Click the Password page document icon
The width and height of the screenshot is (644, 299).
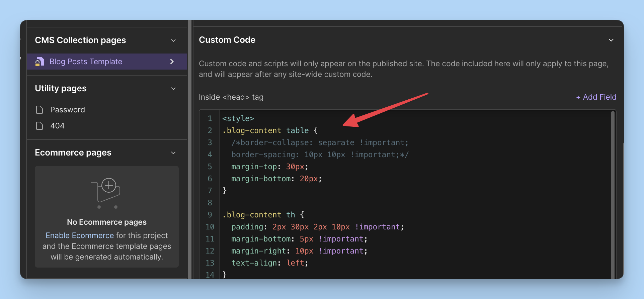point(39,110)
